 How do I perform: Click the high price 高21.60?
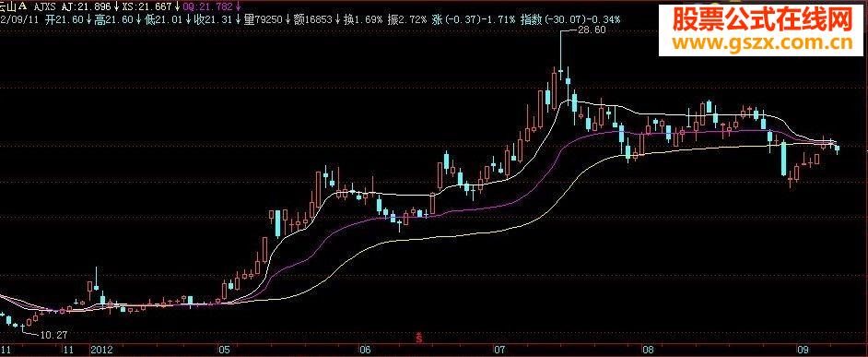(x=113, y=19)
